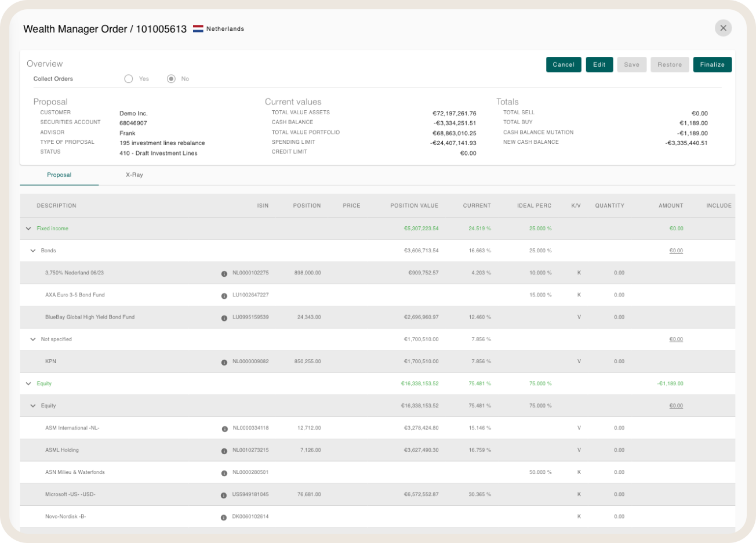The height and width of the screenshot is (543, 756).
Task: Sort by Position Value column header
Action: point(415,206)
